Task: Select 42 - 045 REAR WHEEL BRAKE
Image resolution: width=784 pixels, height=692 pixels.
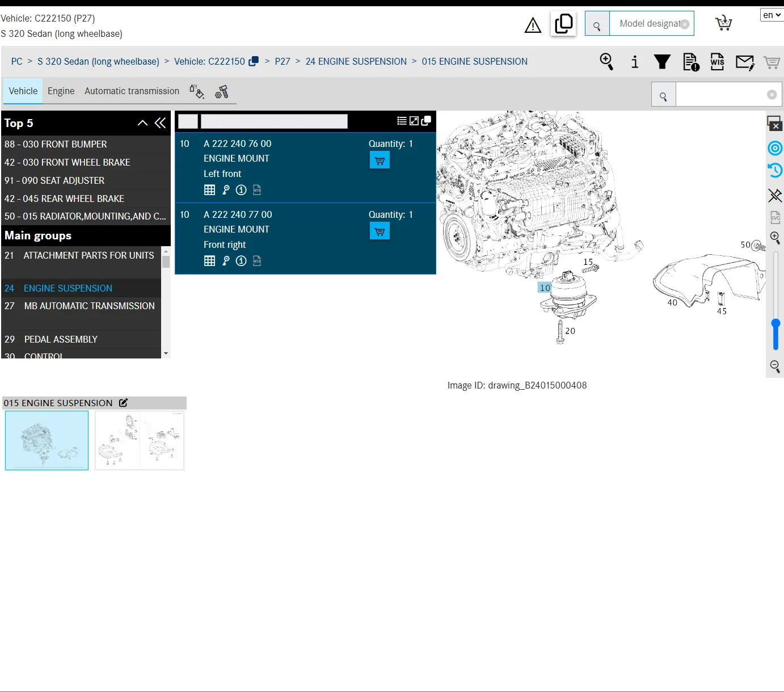Action: [x=86, y=199]
